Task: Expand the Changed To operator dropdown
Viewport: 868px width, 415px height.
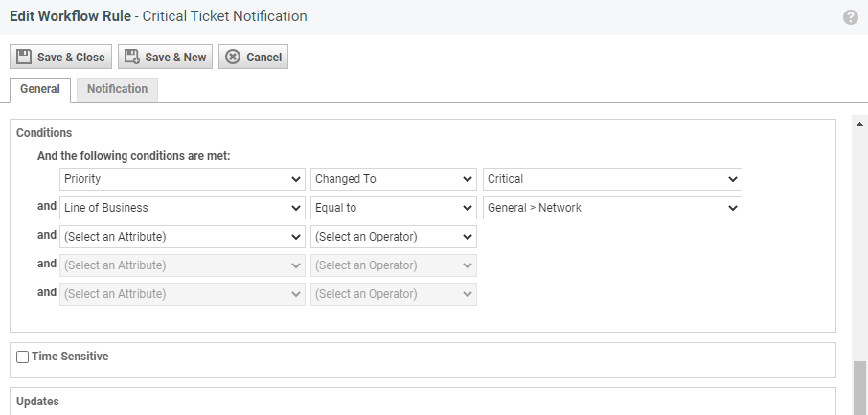Action: coord(393,179)
